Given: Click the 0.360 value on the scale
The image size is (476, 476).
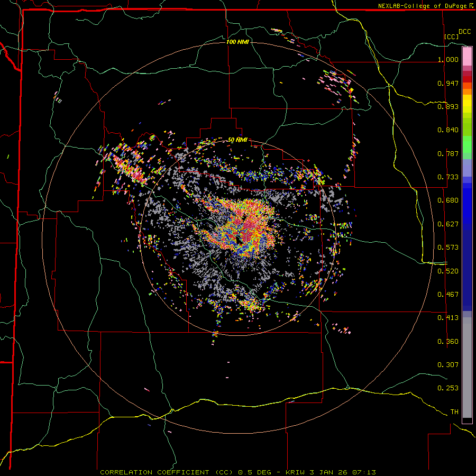Looking at the screenshot, I should click(448, 342).
